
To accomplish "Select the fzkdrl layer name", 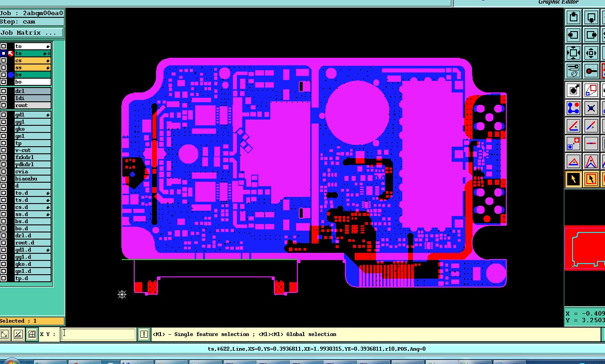I will tap(32, 157).
